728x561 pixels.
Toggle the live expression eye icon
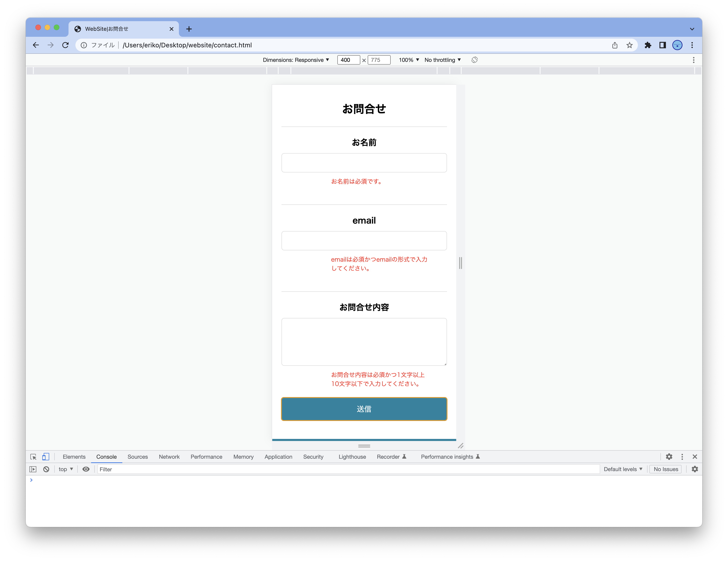pos(86,469)
